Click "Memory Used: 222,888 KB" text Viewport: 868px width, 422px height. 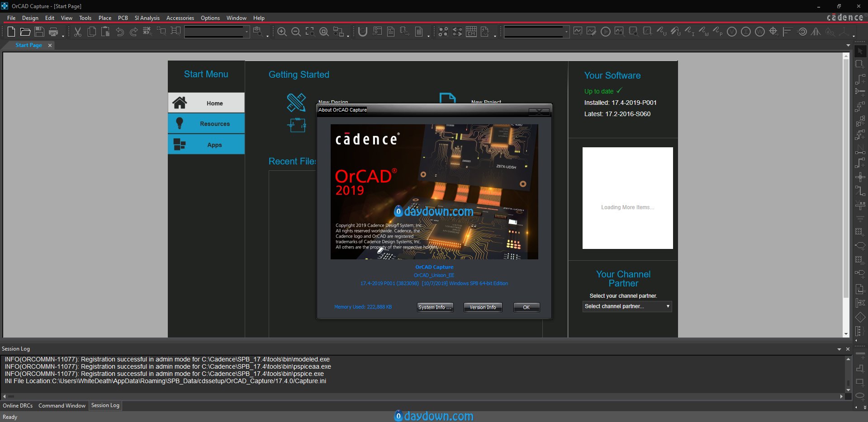click(363, 307)
